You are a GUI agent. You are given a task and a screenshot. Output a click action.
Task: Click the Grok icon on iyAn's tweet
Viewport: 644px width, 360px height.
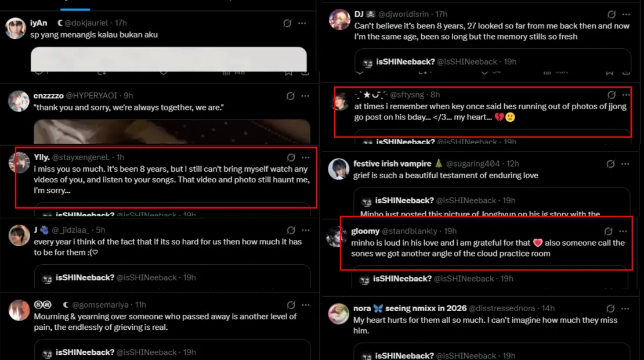(287, 23)
